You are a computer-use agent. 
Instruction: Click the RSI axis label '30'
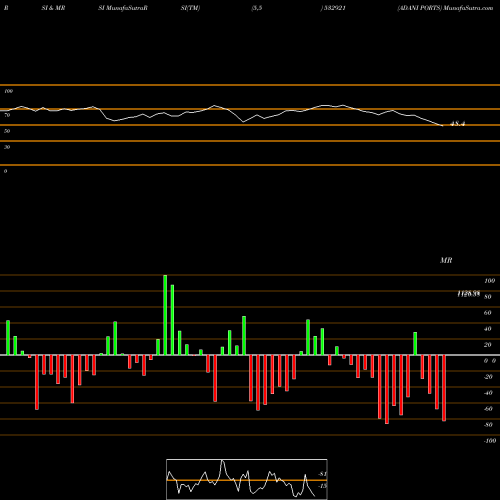tap(7, 147)
